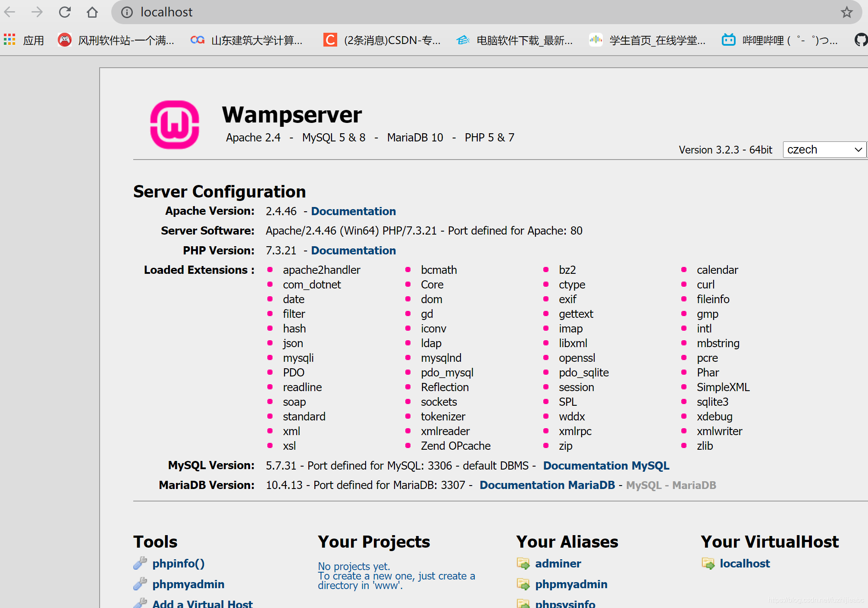Screen dimensions: 868x608
Task: Open the czech language selector
Action: (824, 149)
